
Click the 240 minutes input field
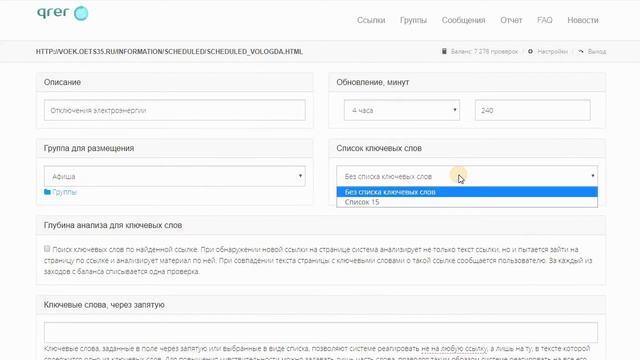(532, 110)
